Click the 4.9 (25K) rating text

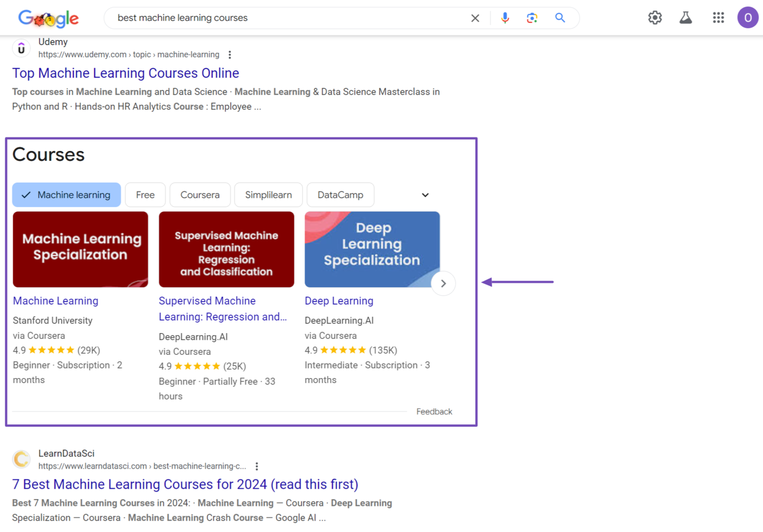pos(202,366)
